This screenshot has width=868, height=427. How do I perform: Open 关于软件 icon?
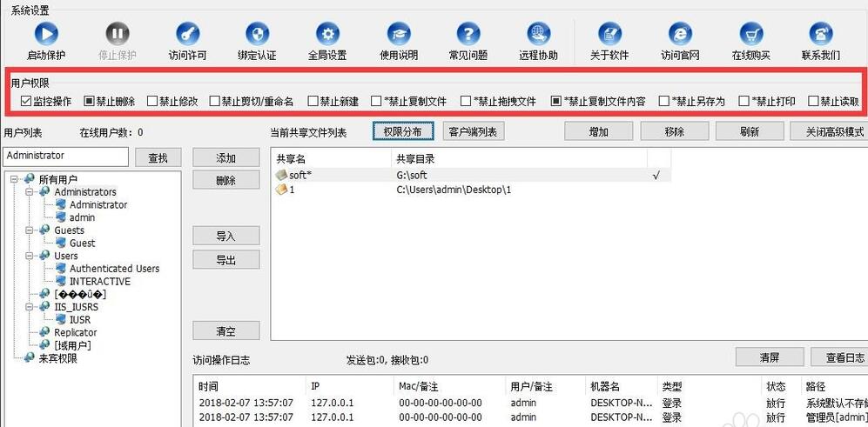tap(610, 34)
